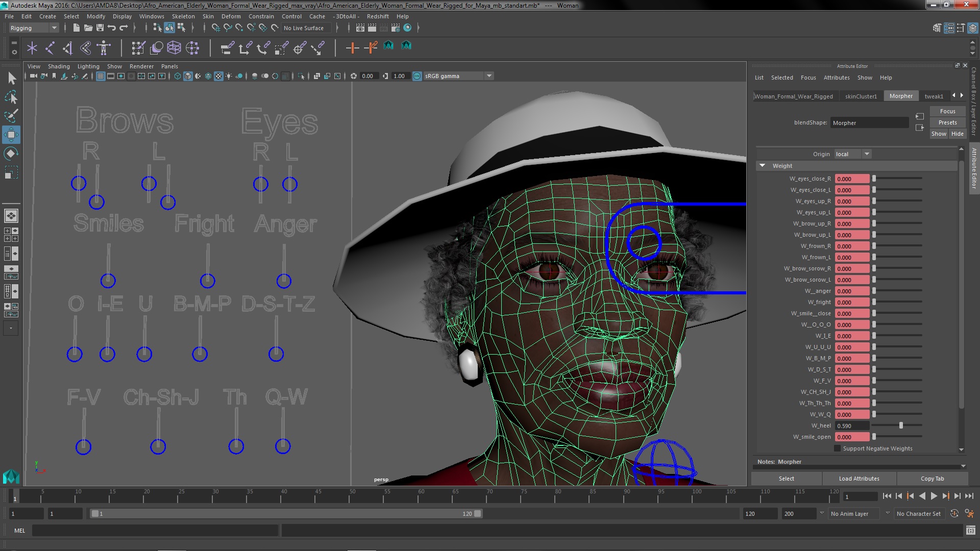
Task: Click the Set Key plus icon
Action: point(352,48)
